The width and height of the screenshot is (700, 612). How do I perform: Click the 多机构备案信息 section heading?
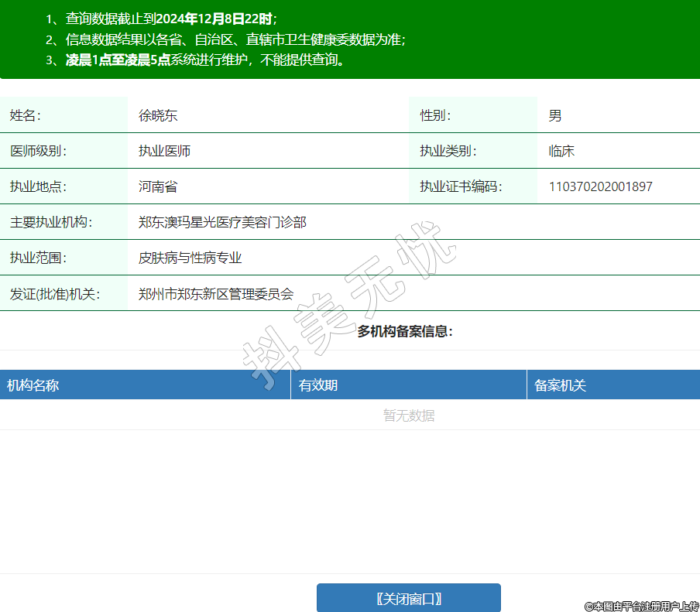(x=404, y=331)
